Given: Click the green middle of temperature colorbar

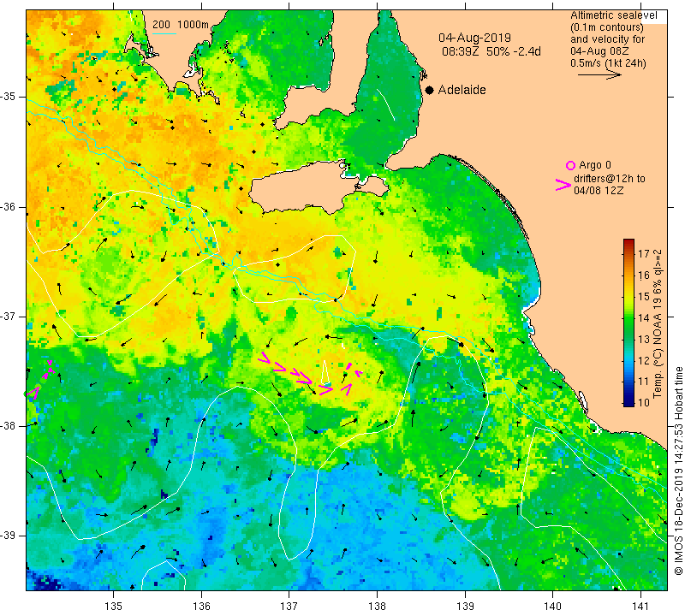Looking at the screenshot, I should point(628,323).
